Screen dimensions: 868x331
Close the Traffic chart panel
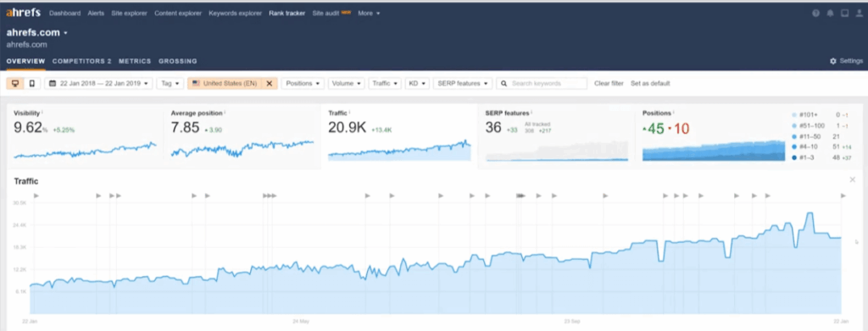(853, 179)
